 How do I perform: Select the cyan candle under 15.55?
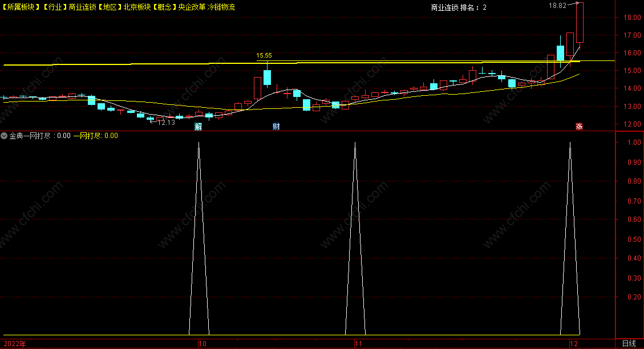coord(268,77)
